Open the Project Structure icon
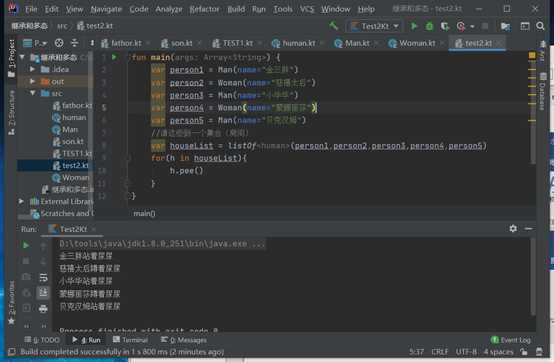This screenshot has width=554, height=362. point(505,26)
